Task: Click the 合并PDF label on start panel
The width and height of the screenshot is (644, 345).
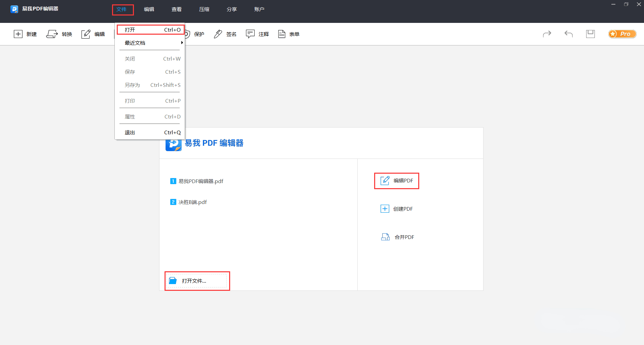Action: point(404,237)
